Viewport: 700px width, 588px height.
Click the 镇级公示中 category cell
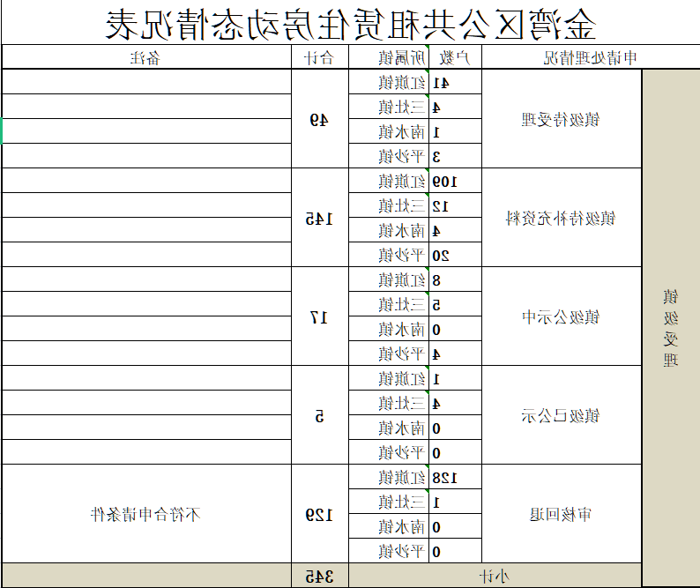562,316
